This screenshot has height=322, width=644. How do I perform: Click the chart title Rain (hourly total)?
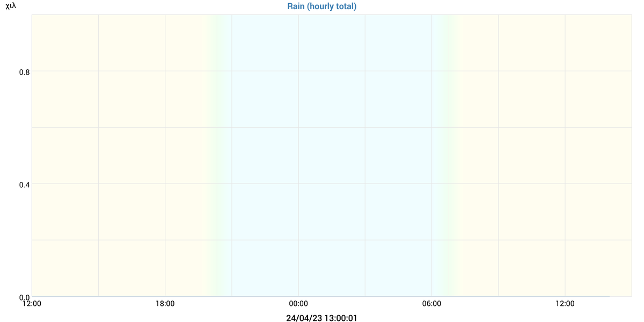[x=322, y=6]
